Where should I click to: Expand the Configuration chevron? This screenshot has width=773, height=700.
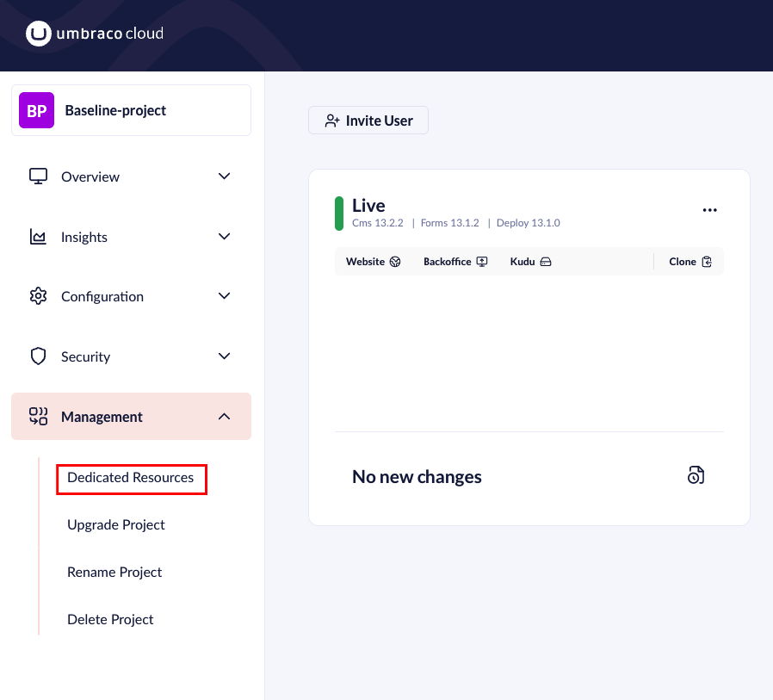[x=225, y=296]
